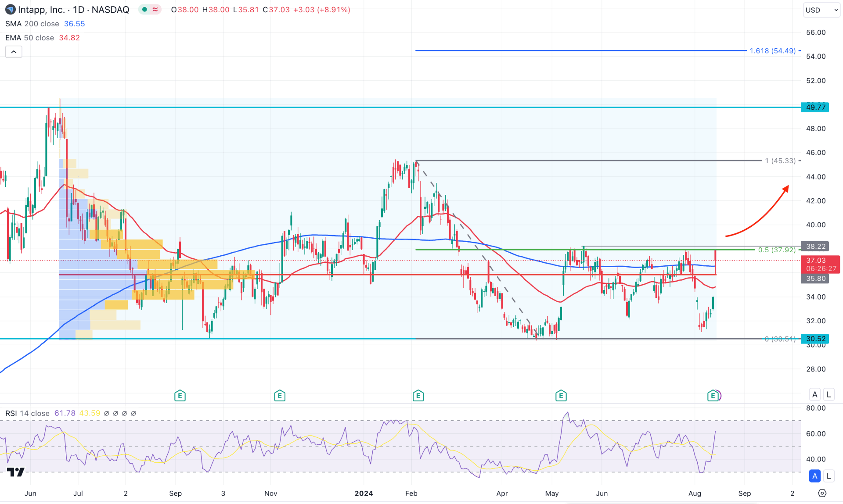
Task: Select the 0 (30.51) Fibonacci level label
Action: pyautogui.click(x=780, y=339)
